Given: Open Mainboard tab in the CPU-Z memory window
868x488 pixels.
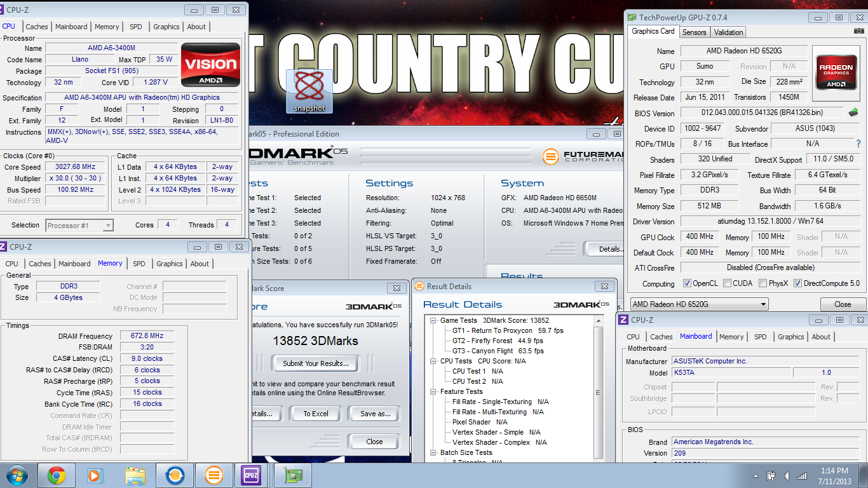Looking at the screenshot, I should coord(74,264).
